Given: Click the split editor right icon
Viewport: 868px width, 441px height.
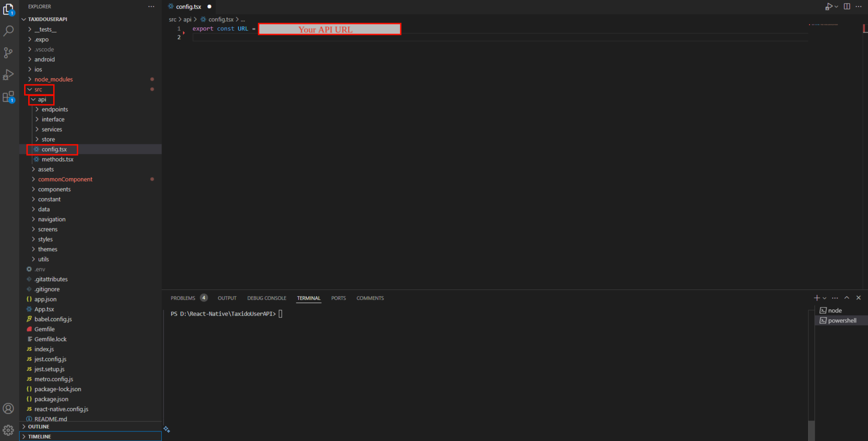Looking at the screenshot, I should click(847, 6).
